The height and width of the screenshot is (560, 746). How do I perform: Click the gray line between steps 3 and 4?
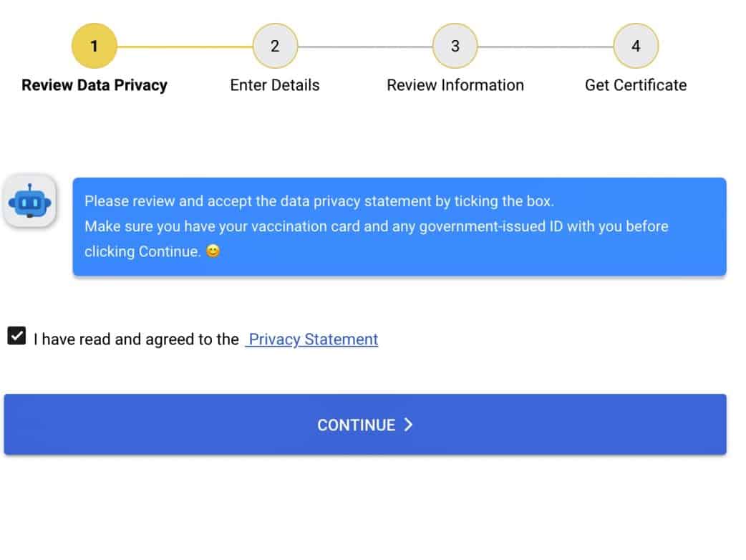pyautogui.click(x=546, y=47)
